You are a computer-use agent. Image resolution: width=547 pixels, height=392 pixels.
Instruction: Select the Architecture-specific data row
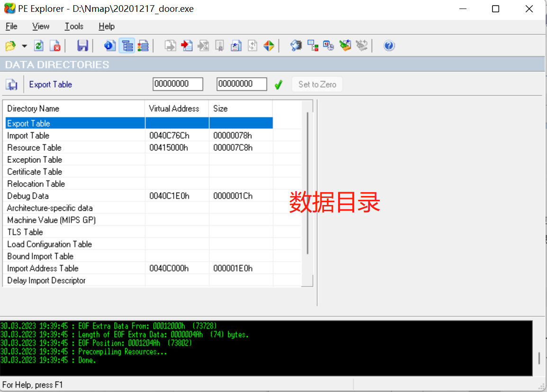point(139,208)
